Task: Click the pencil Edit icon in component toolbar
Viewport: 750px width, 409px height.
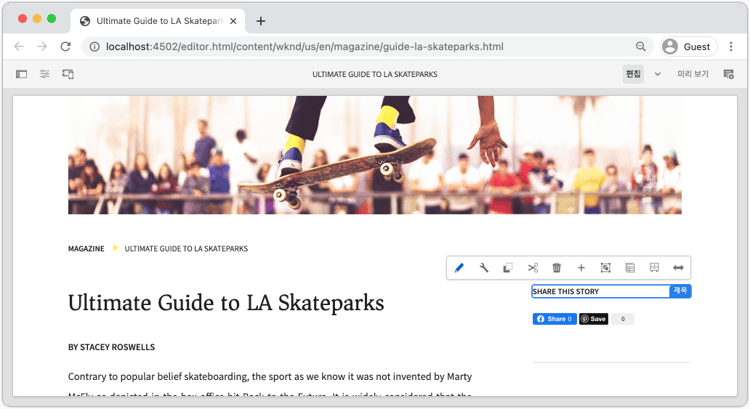Action: (459, 268)
